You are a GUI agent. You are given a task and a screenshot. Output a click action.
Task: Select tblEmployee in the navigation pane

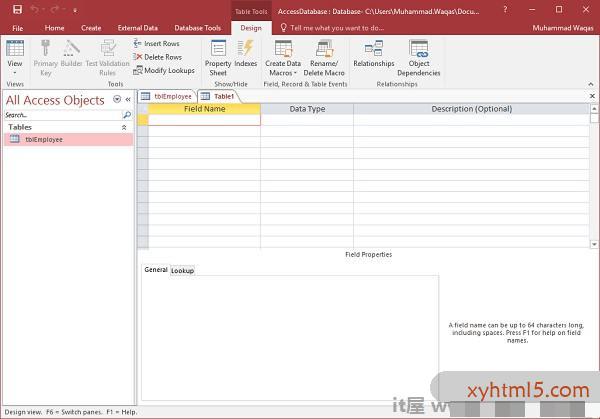tap(69, 139)
